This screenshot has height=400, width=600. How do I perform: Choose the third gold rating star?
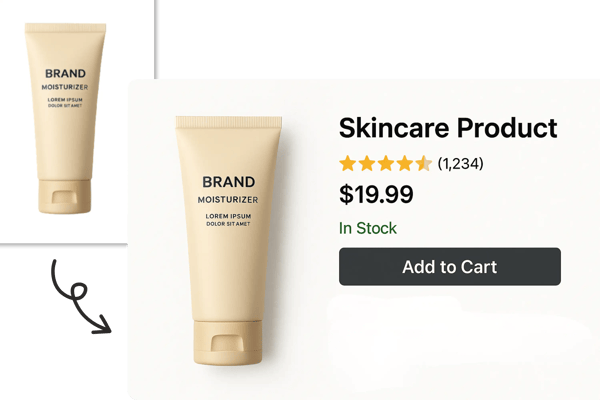click(x=386, y=163)
